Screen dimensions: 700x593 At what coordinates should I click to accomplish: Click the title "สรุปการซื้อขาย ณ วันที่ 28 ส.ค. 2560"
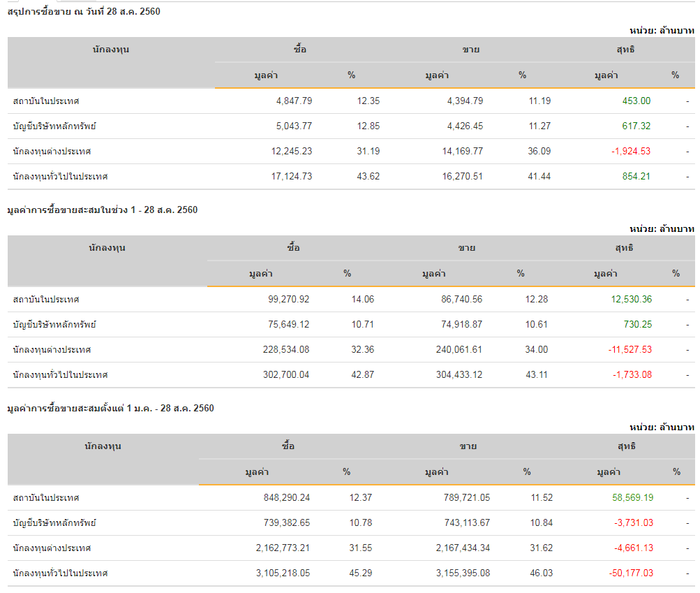(84, 11)
